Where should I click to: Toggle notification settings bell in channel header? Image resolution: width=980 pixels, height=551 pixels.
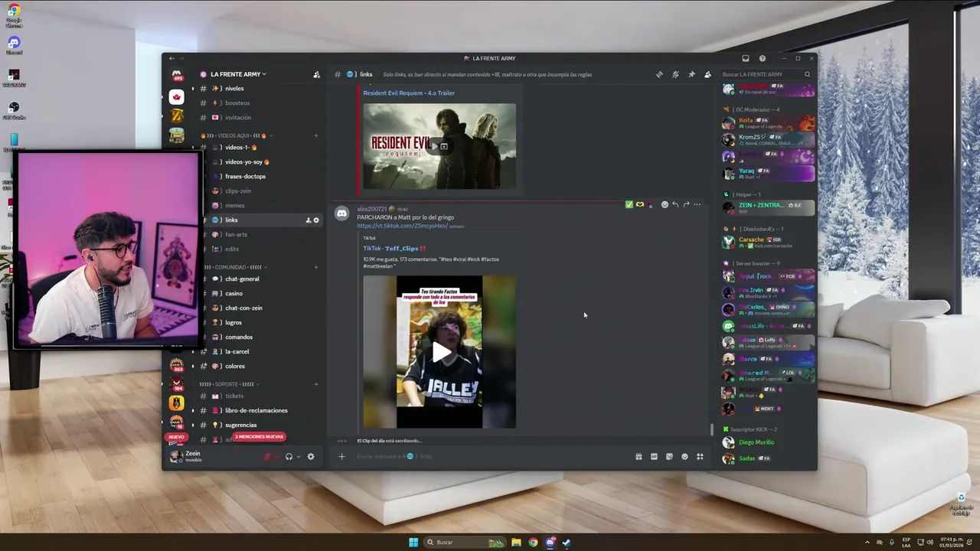675,74
